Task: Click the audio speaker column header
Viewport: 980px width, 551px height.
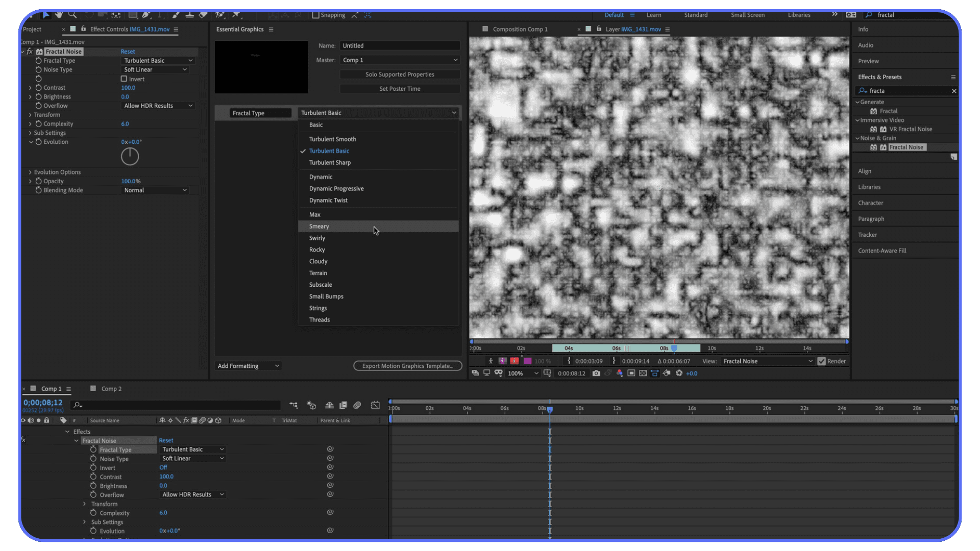Action: 31,421
